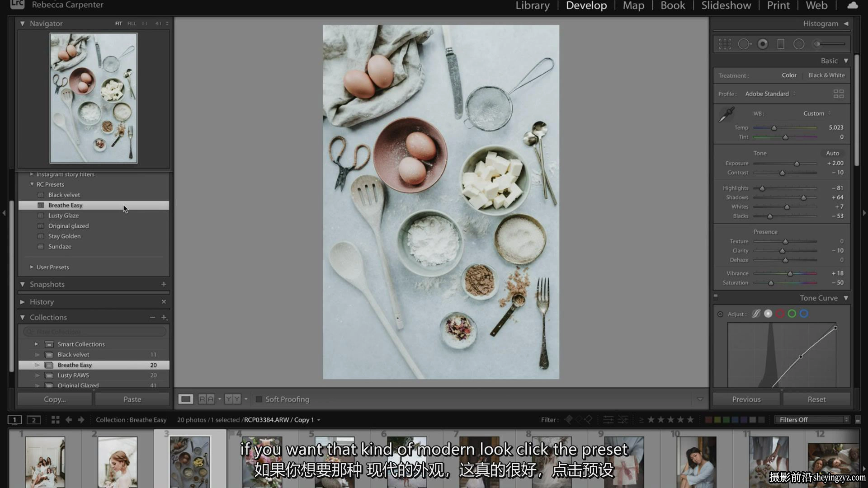
Task: Click the Copy... settings button
Action: [55, 399]
